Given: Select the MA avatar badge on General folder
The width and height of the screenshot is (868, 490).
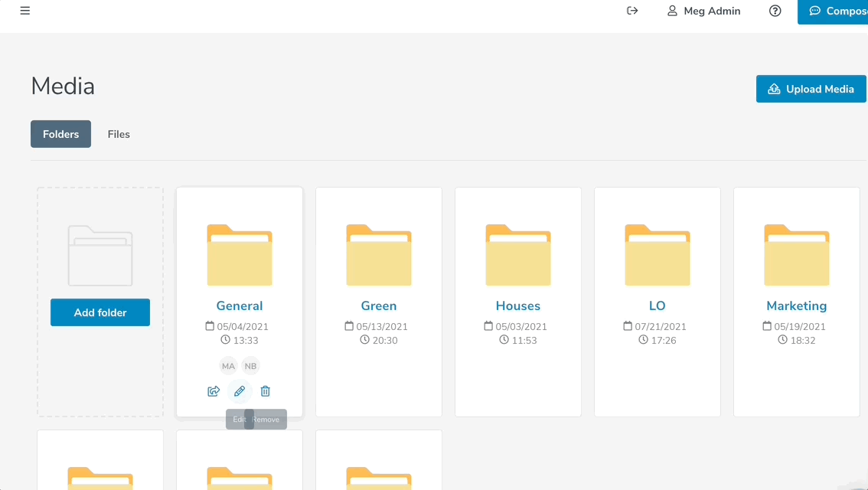Looking at the screenshot, I should (228, 366).
